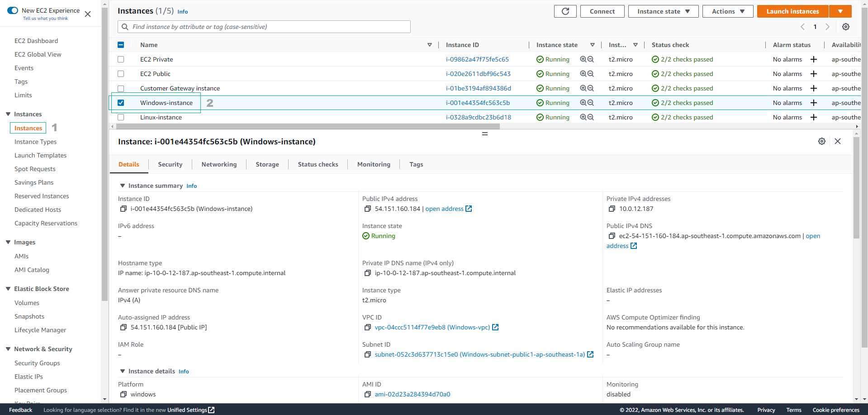
Task: Collapse the Images sidebar section
Action: click(8, 242)
